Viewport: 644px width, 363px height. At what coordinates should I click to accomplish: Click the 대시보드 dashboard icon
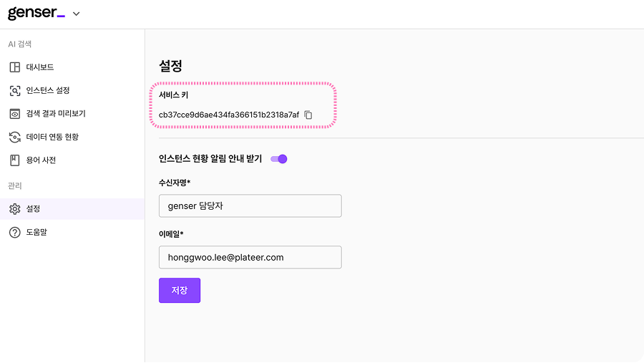click(14, 67)
